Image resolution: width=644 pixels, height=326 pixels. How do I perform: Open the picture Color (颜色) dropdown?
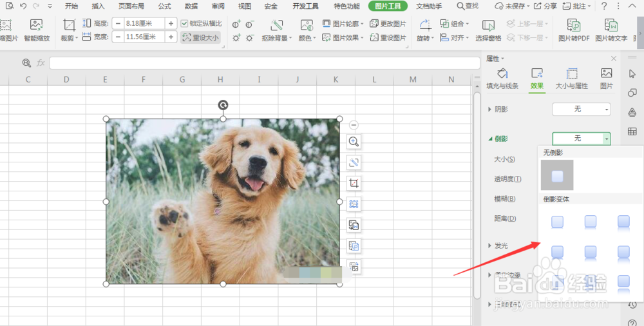307,30
